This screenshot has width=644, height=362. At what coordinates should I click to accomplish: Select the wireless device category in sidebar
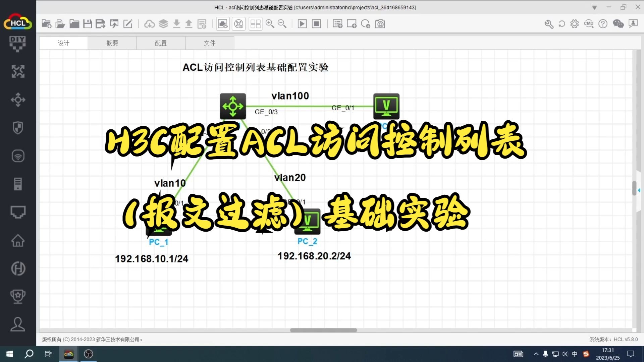(x=18, y=156)
